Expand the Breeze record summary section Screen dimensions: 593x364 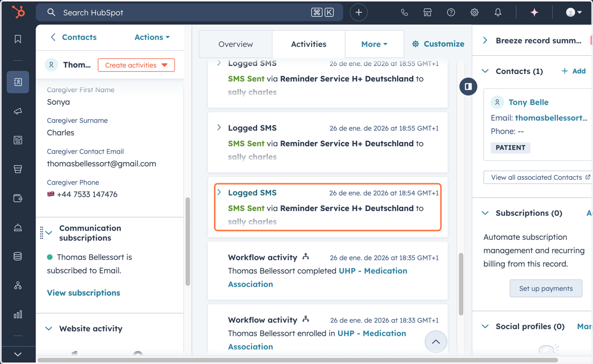(485, 40)
